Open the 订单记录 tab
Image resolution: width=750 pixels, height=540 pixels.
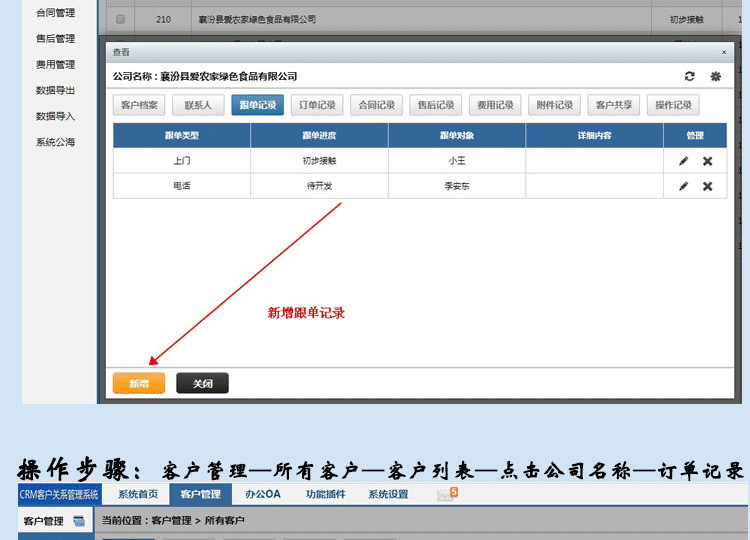[317, 105]
